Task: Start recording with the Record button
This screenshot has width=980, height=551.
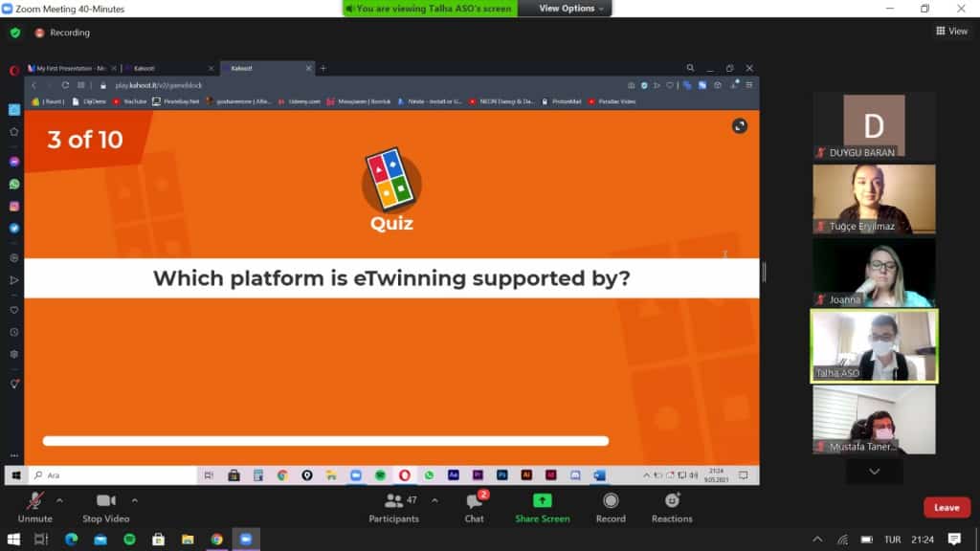Action: [611, 500]
